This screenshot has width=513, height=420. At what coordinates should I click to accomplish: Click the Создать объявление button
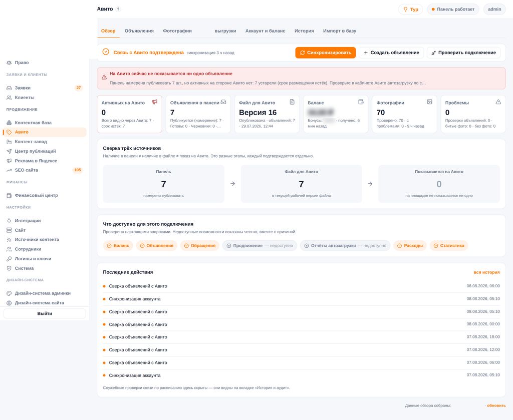[x=391, y=53]
